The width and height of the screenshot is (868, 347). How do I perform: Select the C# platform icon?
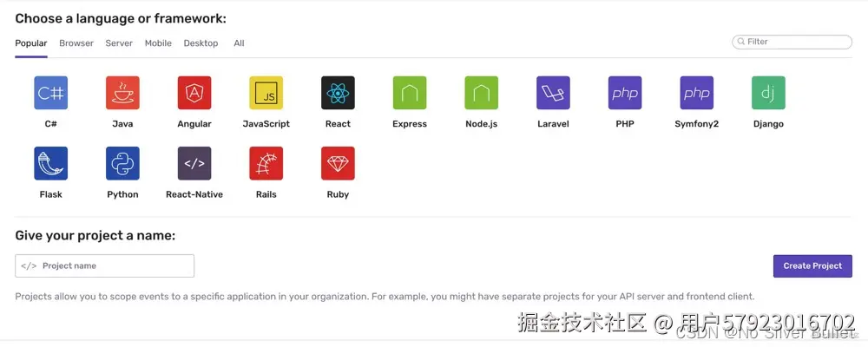coord(51,93)
